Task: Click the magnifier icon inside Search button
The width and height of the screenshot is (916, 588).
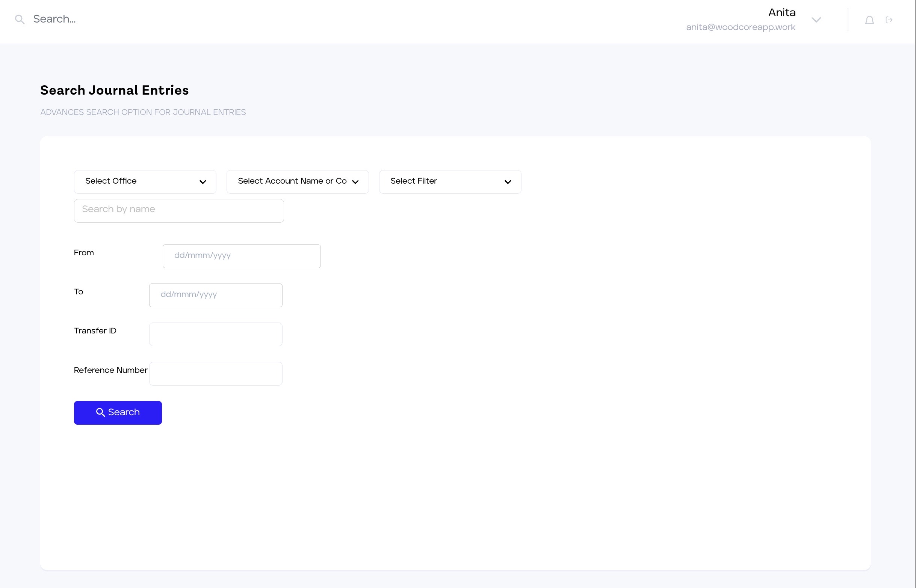Action: pos(100,412)
